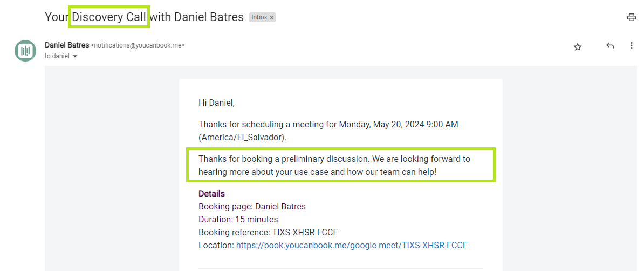Select the highlighted "preliminary discussion" paragraph

click(334, 165)
